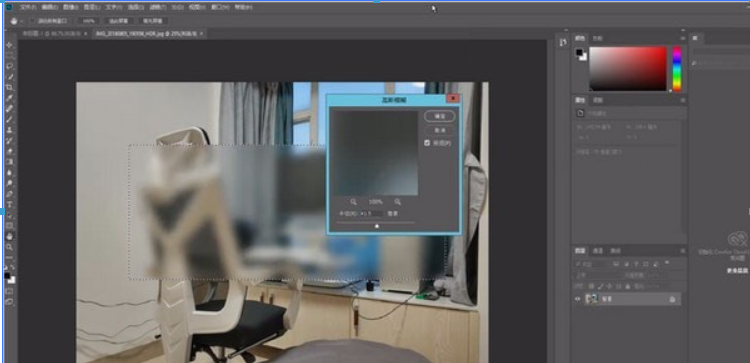This screenshot has height=363, width=750.
Task: Hide the background layer with eye icon
Action: pyautogui.click(x=577, y=299)
